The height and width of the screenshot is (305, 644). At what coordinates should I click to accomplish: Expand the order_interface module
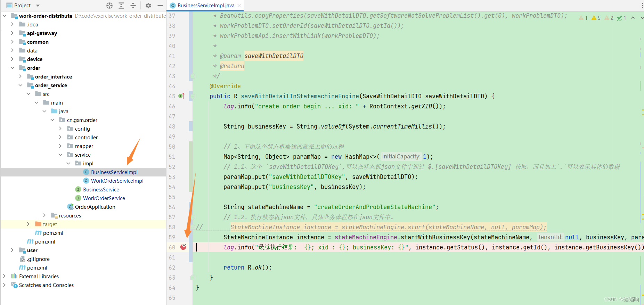pos(21,76)
